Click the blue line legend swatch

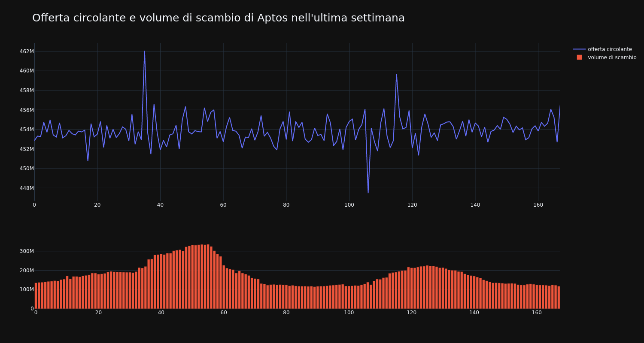(579, 49)
